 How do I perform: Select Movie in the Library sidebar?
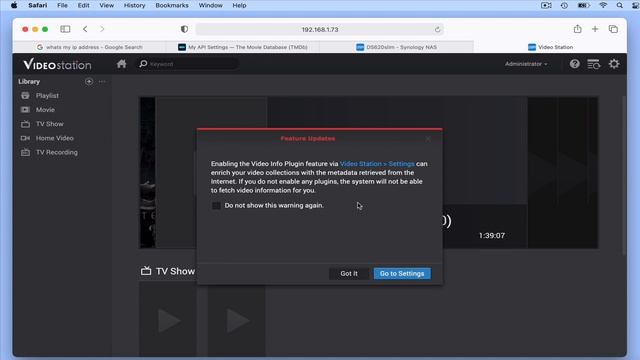(45, 110)
